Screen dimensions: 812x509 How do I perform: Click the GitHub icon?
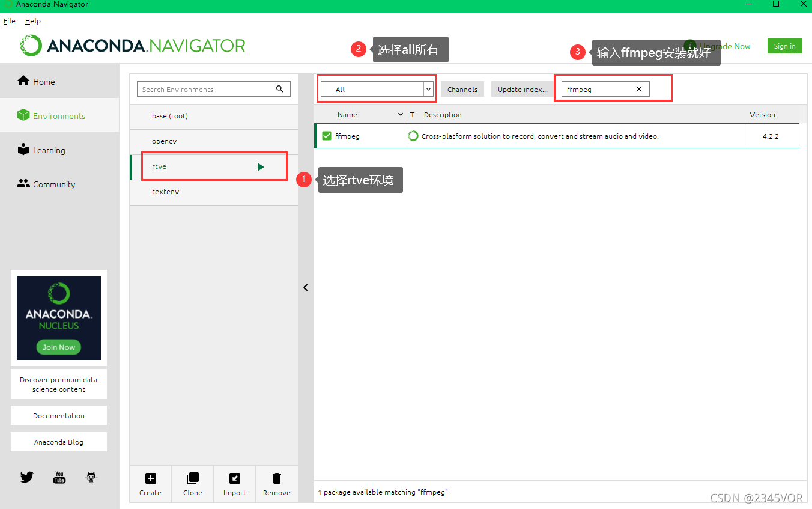[91, 477]
